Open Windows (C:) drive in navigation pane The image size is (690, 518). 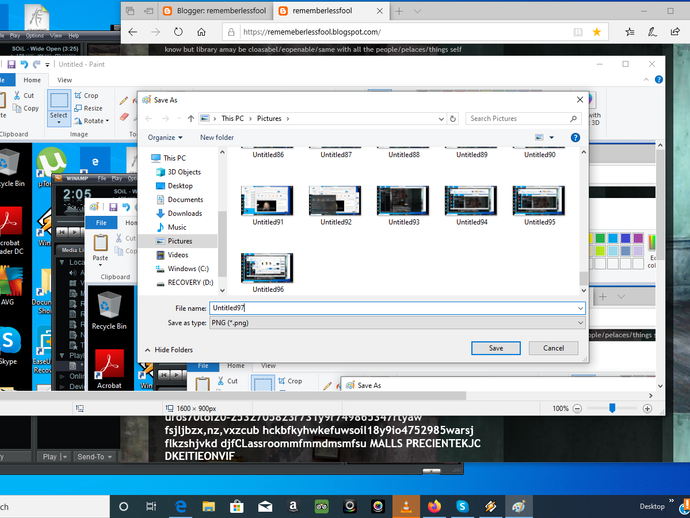click(188, 268)
